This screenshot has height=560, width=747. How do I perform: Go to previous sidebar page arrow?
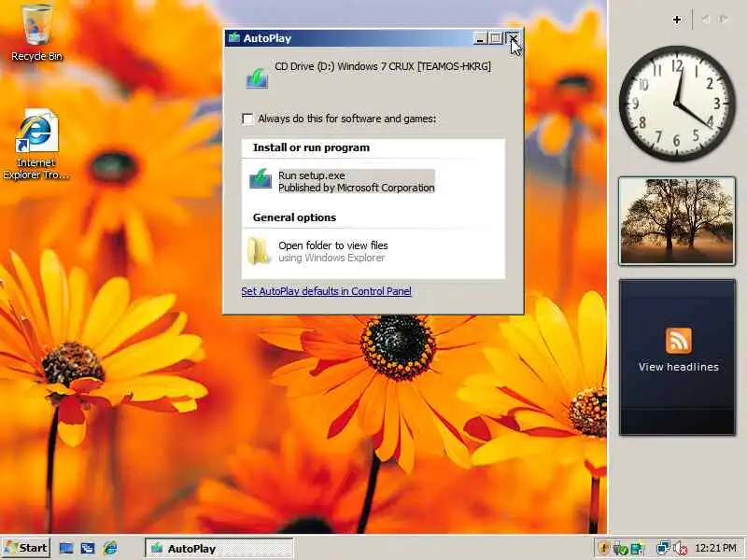(x=706, y=19)
